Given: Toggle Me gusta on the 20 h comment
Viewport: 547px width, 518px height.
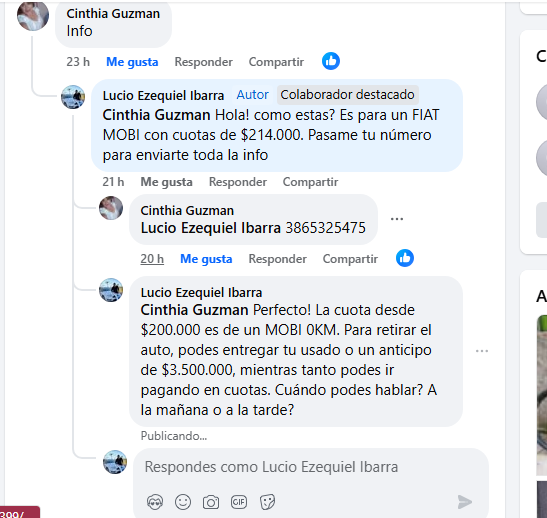Looking at the screenshot, I should 206,259.
